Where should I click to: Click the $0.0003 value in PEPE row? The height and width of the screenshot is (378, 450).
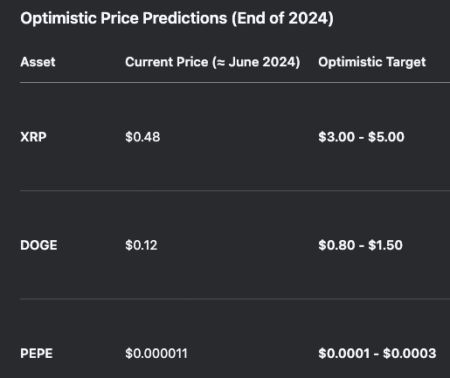pos(410,354)
